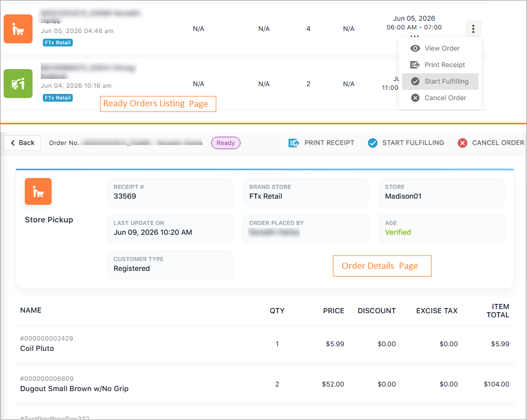This screenshot has height=420, width=527.
Task: Click the SKU #000000002429
Action: pyautogui.click(x=47, y=338)
